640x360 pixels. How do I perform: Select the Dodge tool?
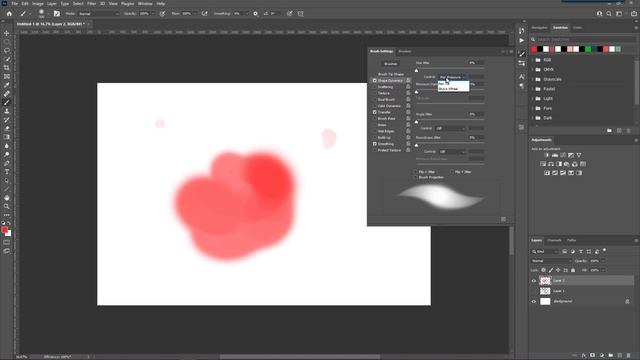point(7,155)
